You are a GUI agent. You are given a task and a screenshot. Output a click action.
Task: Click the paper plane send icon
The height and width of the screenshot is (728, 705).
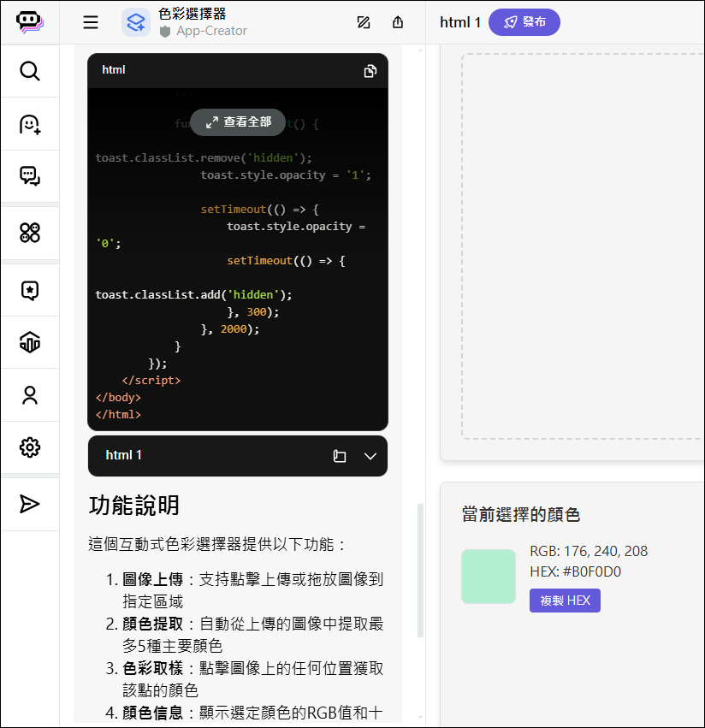(x=30, y=504)
